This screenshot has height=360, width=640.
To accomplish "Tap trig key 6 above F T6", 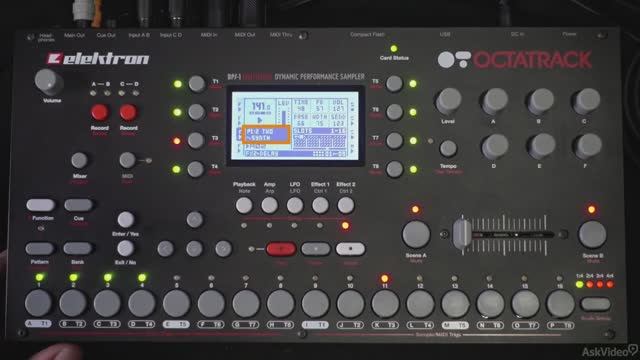I will pyautogui.click(x=211, y=304).
